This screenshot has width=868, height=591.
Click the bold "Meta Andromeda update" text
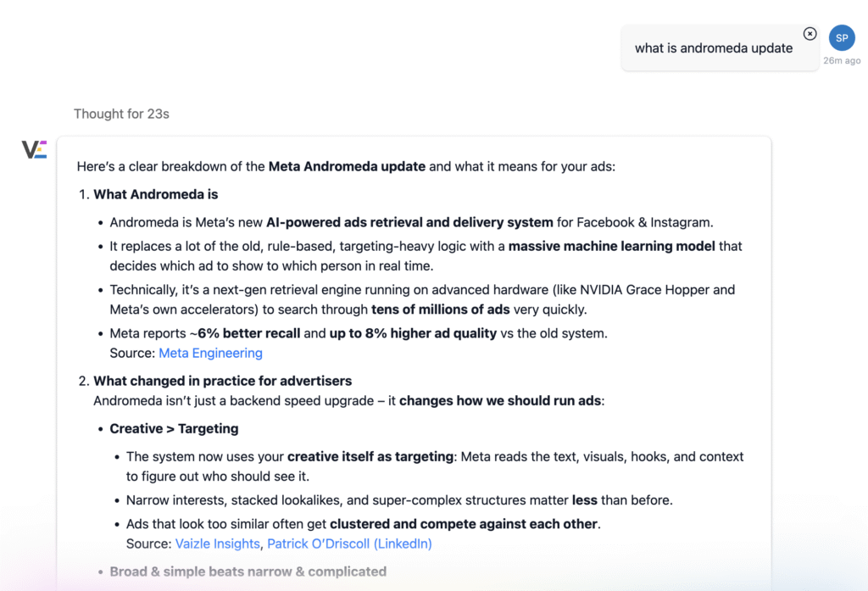pos(347,166)
